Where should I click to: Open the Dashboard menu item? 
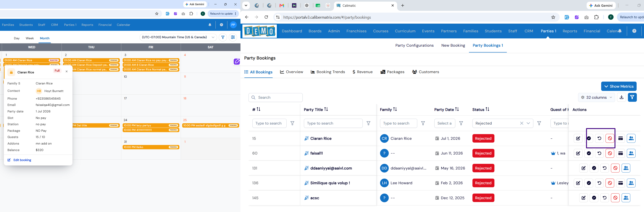click(292, 31)
